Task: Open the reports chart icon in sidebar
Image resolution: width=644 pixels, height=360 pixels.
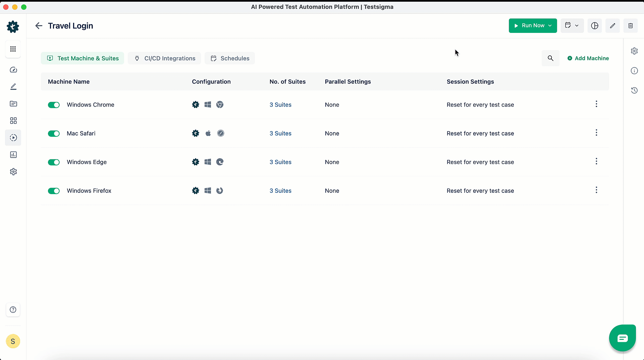Action: click(x=13, y=155)
